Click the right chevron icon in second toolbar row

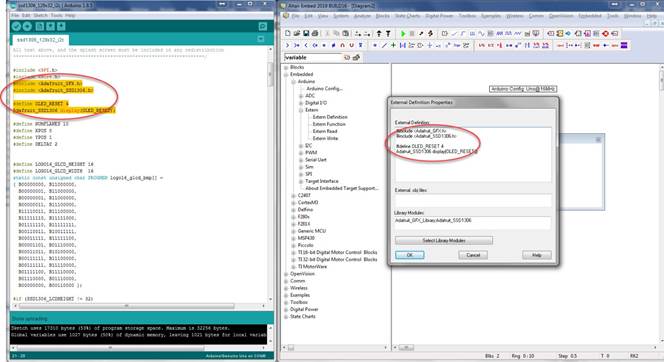pyautogui.click(x=288, y=45)
